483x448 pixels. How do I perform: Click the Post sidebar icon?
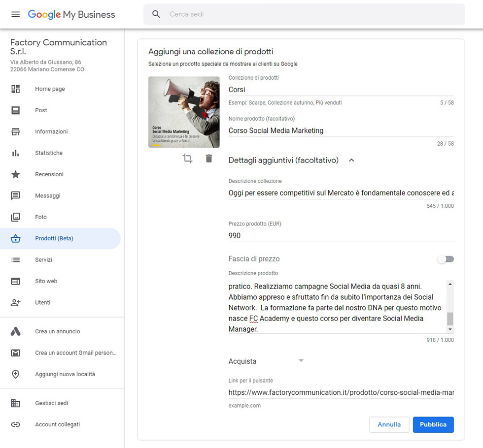15,110
